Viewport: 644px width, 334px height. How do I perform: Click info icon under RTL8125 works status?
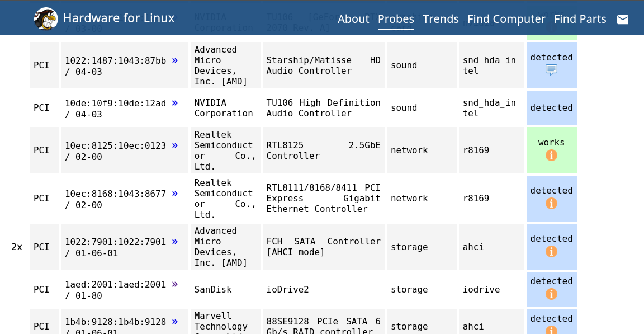[551, 155]
